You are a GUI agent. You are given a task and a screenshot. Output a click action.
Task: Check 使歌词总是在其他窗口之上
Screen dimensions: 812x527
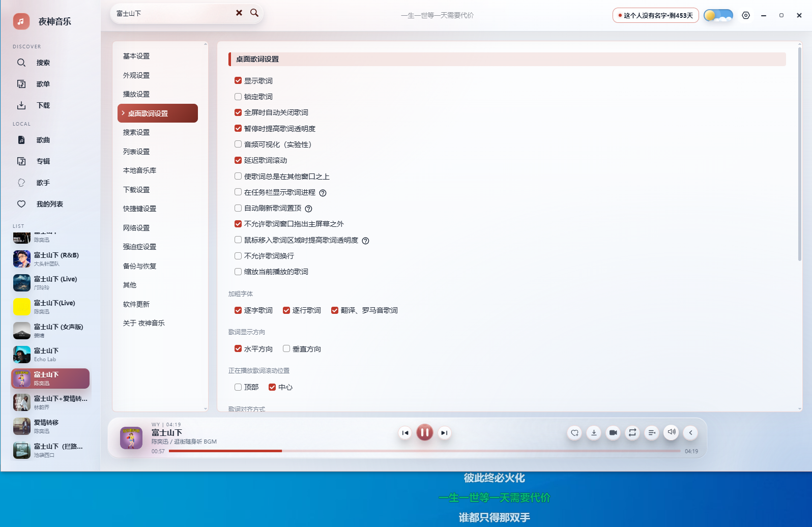coord(238,177)
